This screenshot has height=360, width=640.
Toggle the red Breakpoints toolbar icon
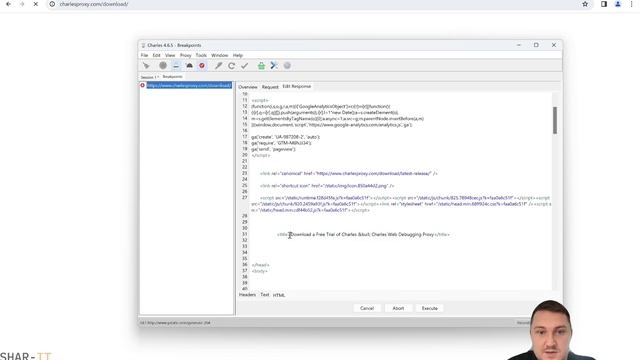[x=202, y=66]
